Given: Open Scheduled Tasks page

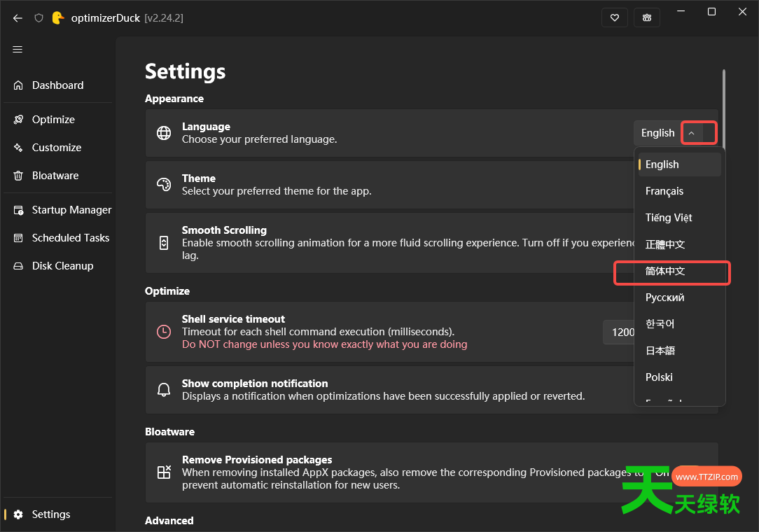Looking at the screenshot, I should pos(58,238).
